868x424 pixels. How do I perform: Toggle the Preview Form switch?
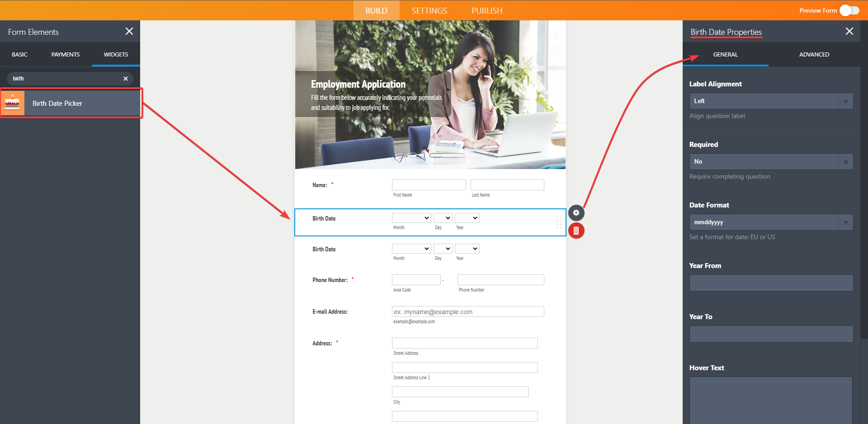[x=849, y=10]
